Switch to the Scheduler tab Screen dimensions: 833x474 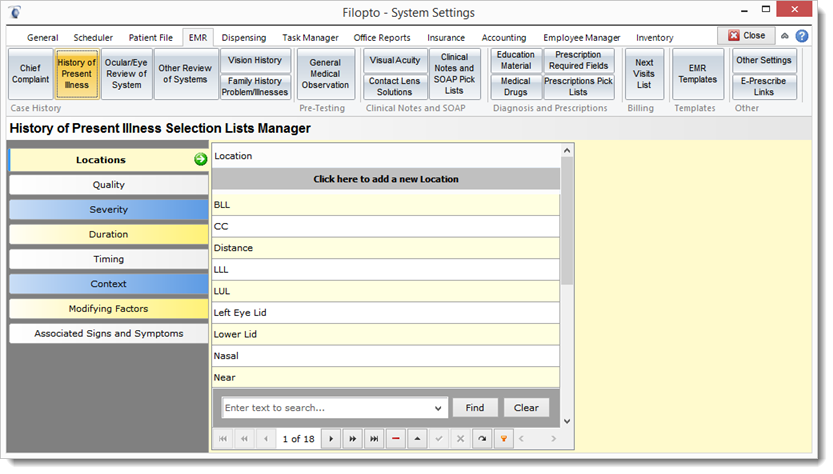(x=93, y=38)
